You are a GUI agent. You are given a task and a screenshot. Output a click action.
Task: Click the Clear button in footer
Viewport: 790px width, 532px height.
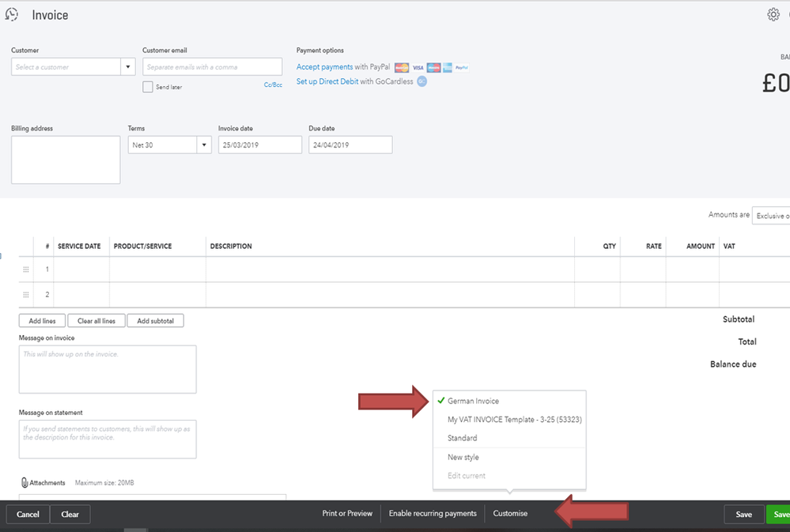[70, 515]
